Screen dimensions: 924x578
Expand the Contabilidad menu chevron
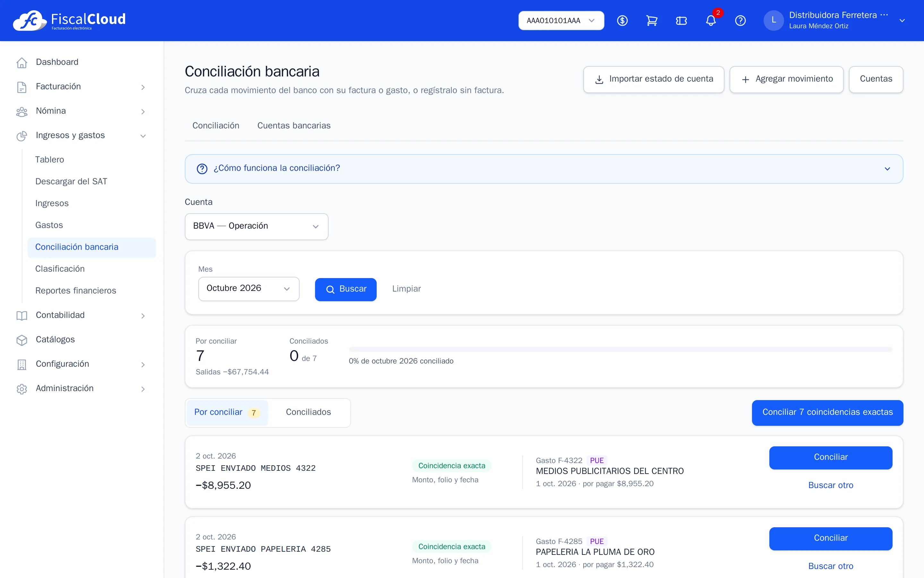pos(143,316)
